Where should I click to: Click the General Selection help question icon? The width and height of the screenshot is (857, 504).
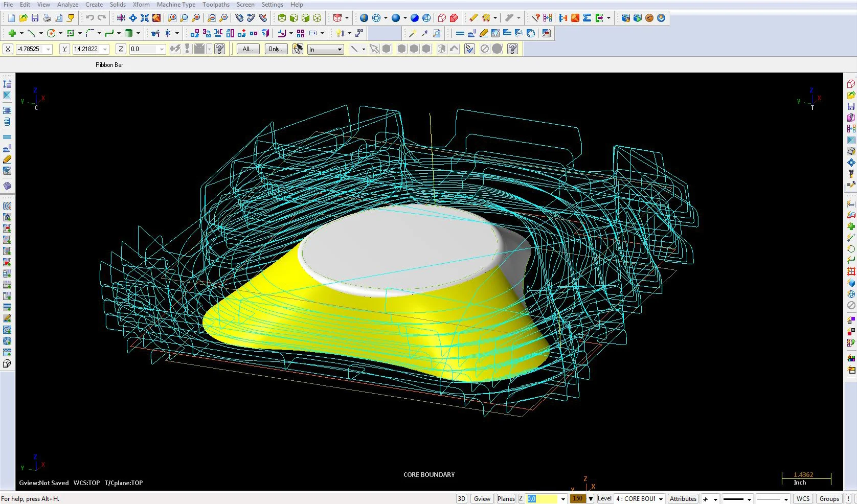pyautogui.click(x=513, y=49)
